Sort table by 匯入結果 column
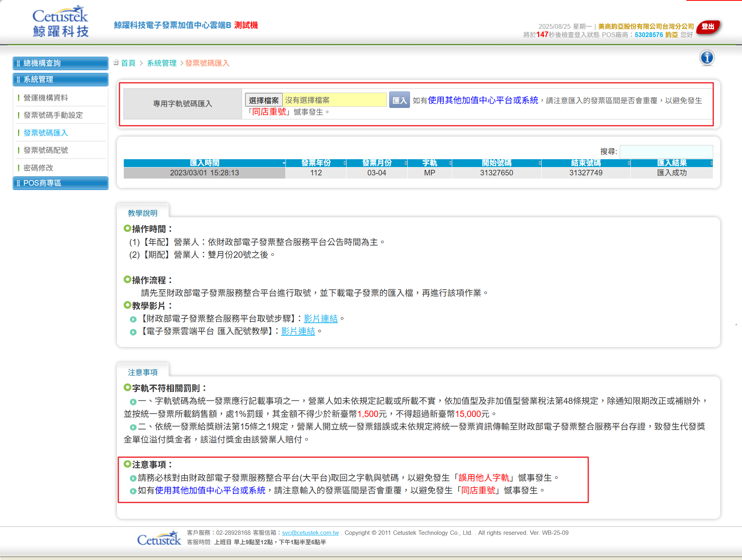The height and width of the screenshot is (560, 742). tap(672, 163)
